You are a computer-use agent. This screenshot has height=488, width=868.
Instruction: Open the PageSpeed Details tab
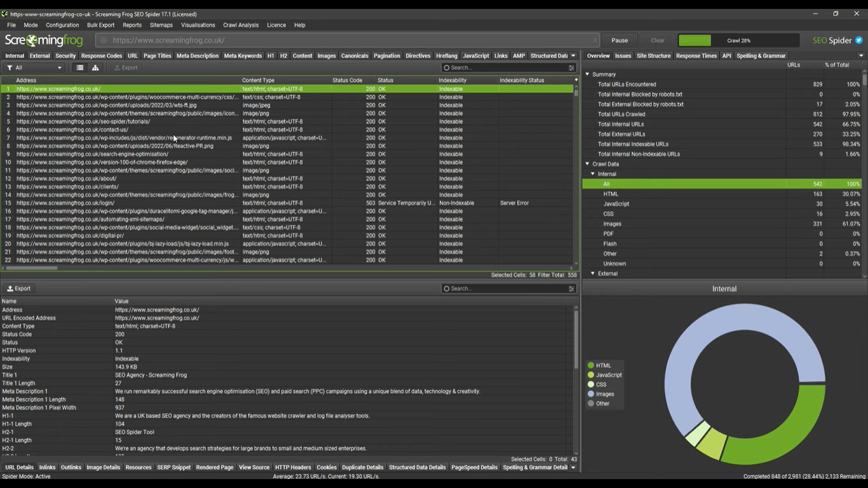coord(475,468)
